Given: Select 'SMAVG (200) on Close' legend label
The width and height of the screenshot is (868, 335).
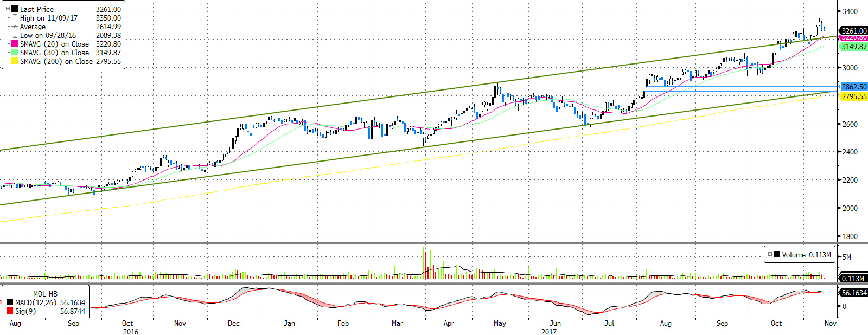Looking at the screenshot, I should [56, 61].
